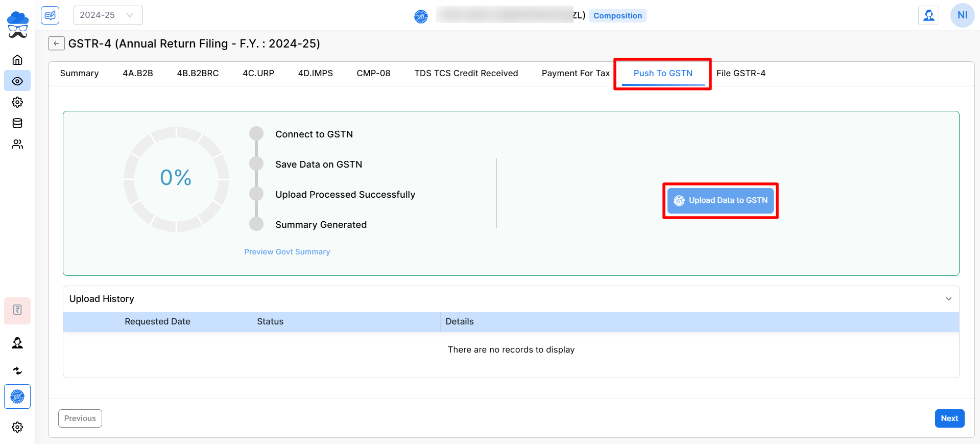Open settings gear at sidebar bottom
Image resolution: width=980 pixels, height=444 pixels.
pos(17,427)
